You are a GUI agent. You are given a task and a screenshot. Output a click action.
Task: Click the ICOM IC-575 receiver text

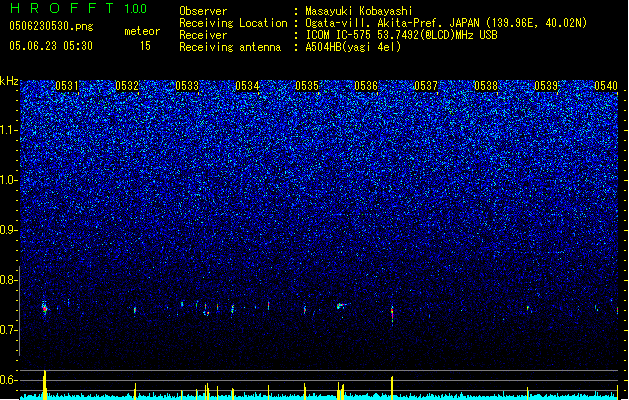pyautogui.click(x=401, y=35)
